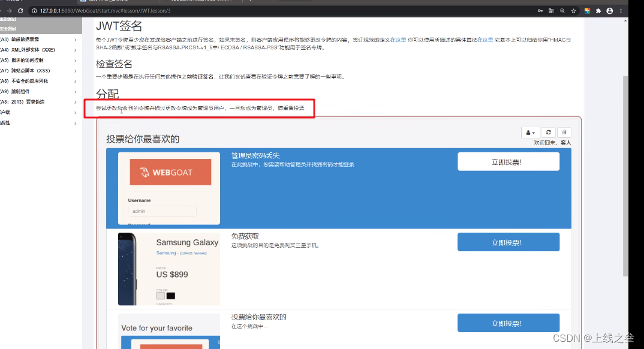The image size is (644, 349).
Task: Click 立即投票 for the admin password challenge
Action: tap(508, 161)
